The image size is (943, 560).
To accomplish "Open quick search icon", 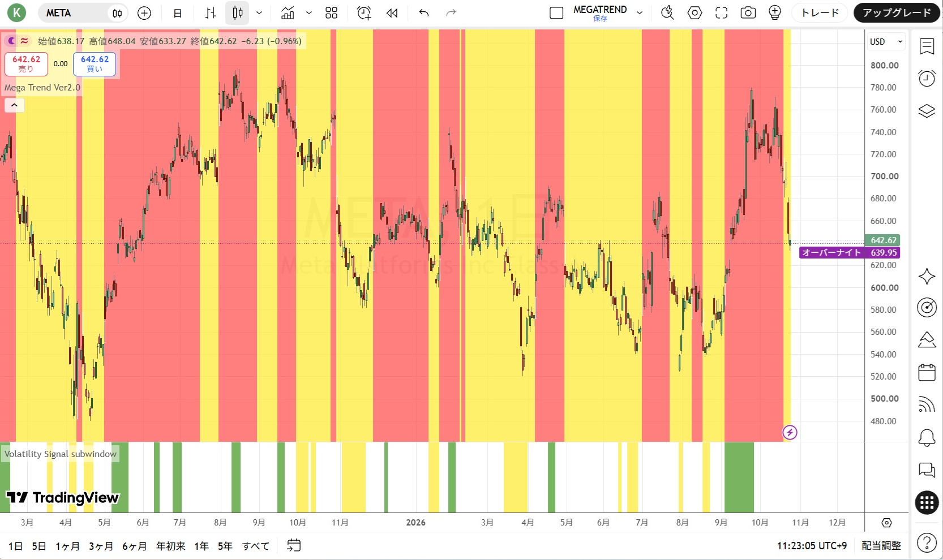I will [668, 13].
